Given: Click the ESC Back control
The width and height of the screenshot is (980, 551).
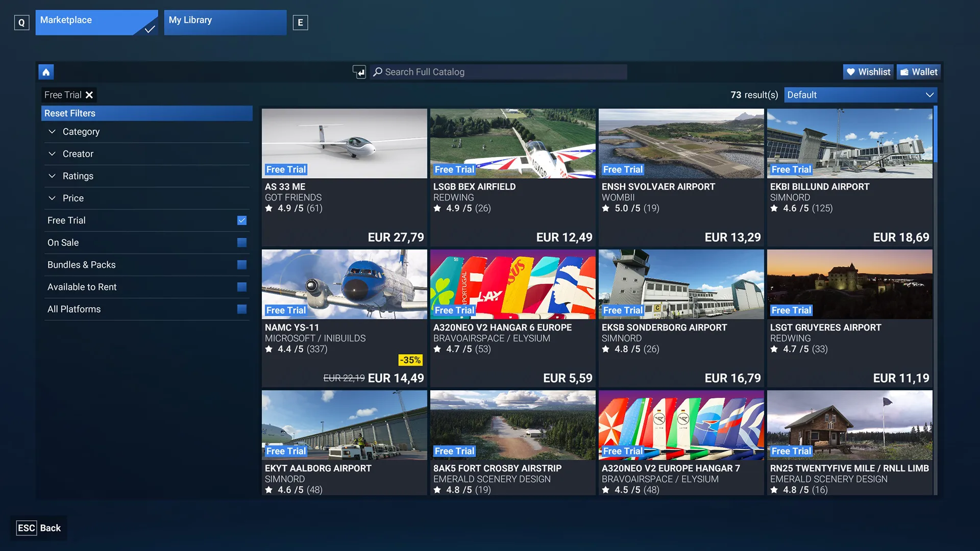Looking at the screenshot, I should [39, 528].
